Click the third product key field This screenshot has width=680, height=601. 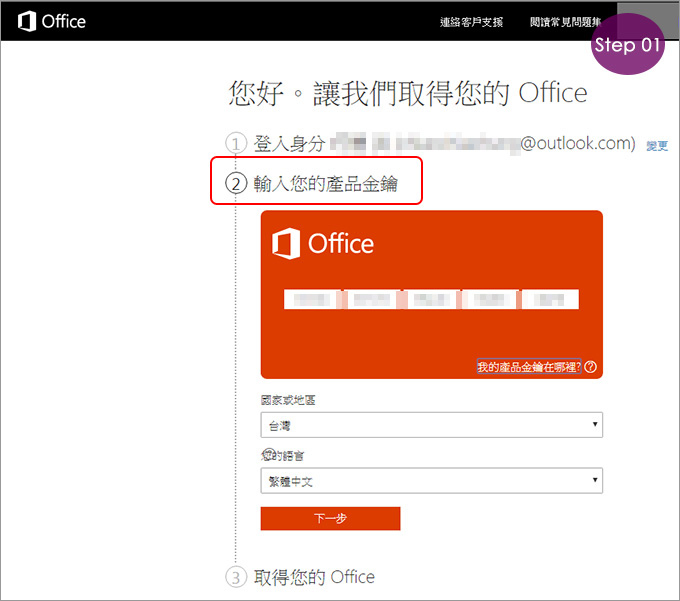[x=432, y=299]
